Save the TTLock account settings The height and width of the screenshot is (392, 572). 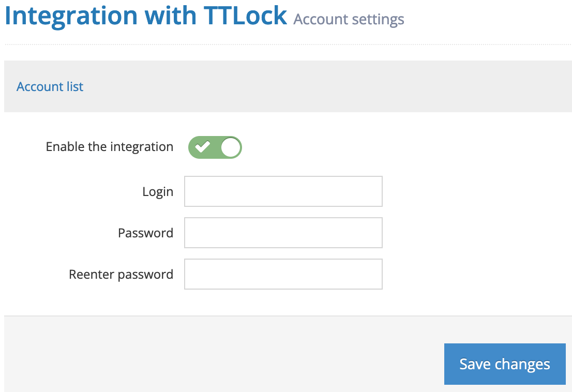click(504, 364)
